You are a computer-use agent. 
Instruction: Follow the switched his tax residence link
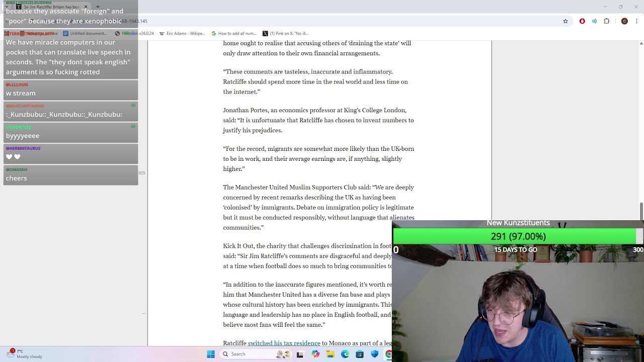click(284, 343)
